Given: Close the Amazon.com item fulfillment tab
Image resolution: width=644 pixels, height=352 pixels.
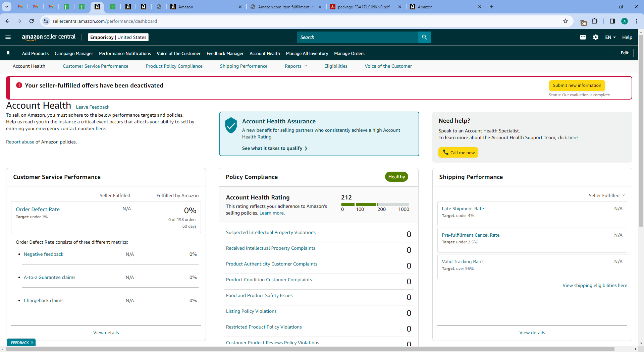Looking at the screenshot, I should tap(320, 7).
